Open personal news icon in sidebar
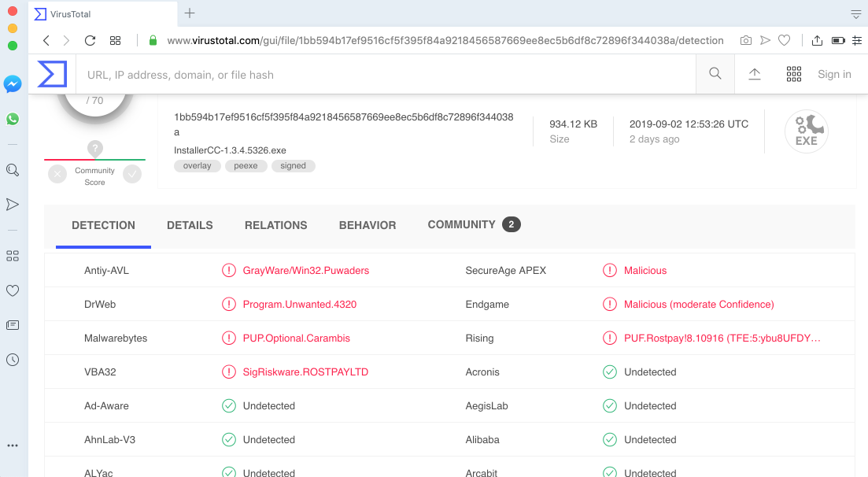This screenshot has width=868, height=477. tap(13, 325)
